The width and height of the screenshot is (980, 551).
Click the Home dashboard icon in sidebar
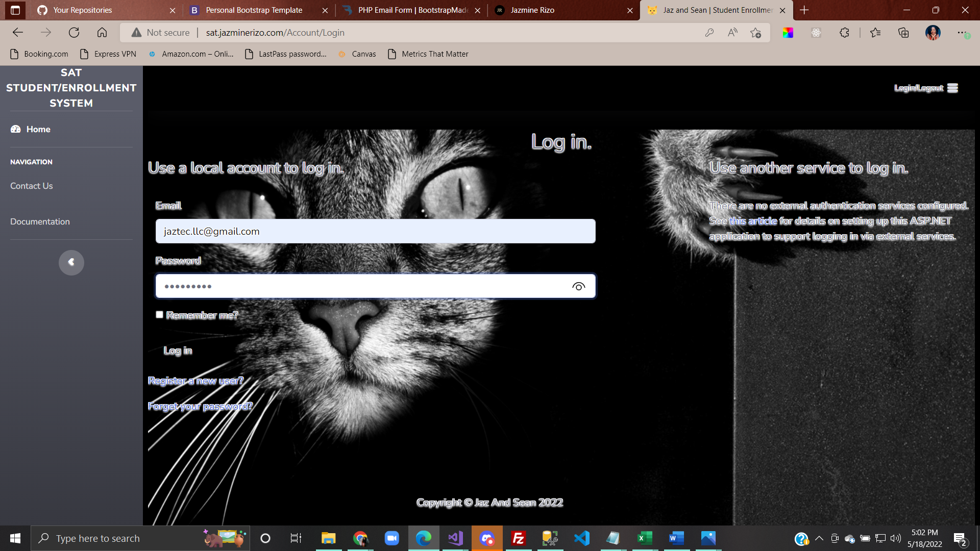point(16,129)
